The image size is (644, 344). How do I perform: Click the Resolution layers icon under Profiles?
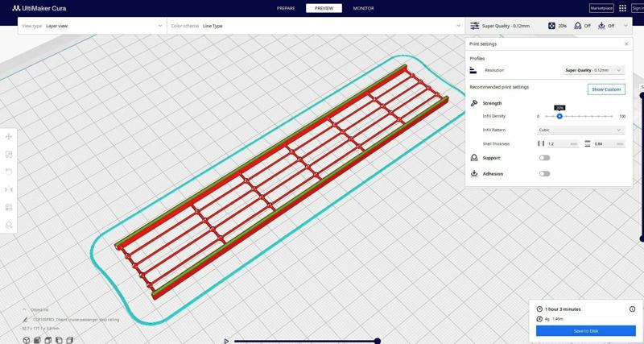coord(473,70)
